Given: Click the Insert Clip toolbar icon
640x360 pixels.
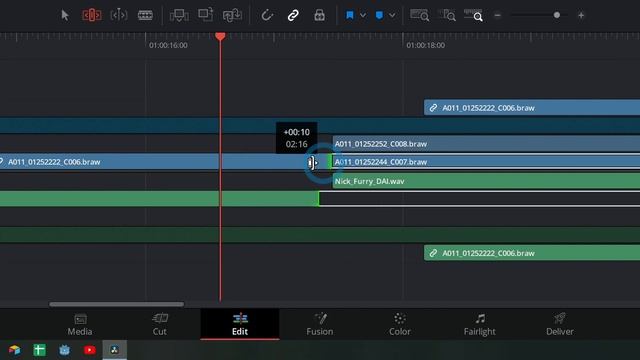Looking at the screenshot, I should (179, 16).
